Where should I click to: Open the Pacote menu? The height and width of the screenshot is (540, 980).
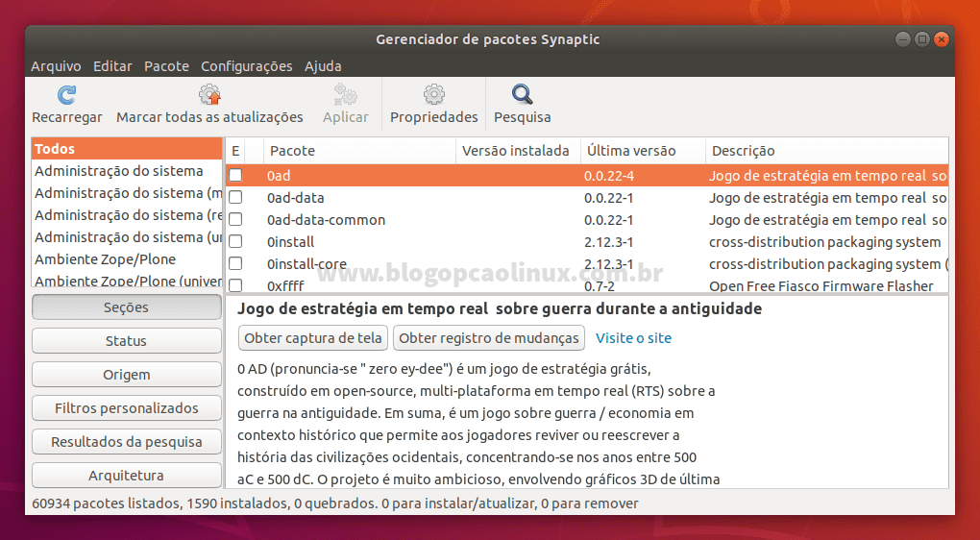(166, 66)
